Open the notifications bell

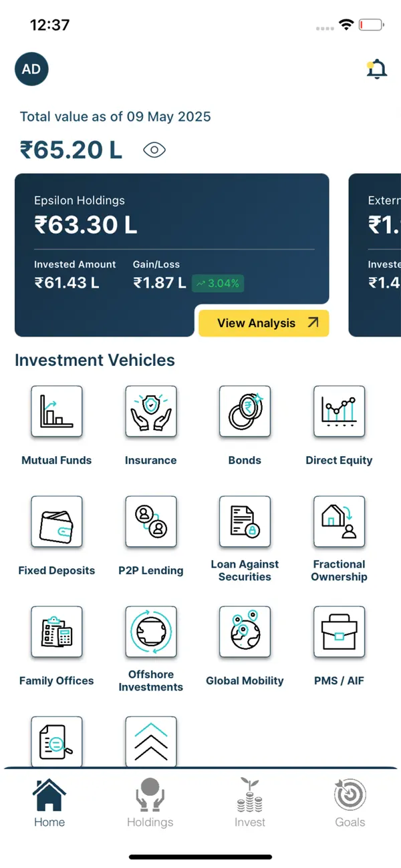[x=377, y=69]
